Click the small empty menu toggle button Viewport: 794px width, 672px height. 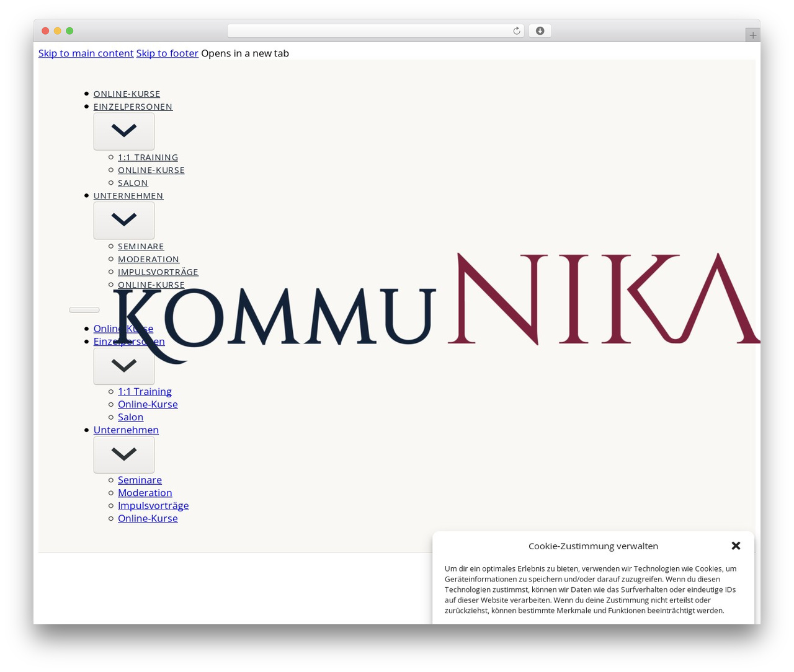coord(84,310)
